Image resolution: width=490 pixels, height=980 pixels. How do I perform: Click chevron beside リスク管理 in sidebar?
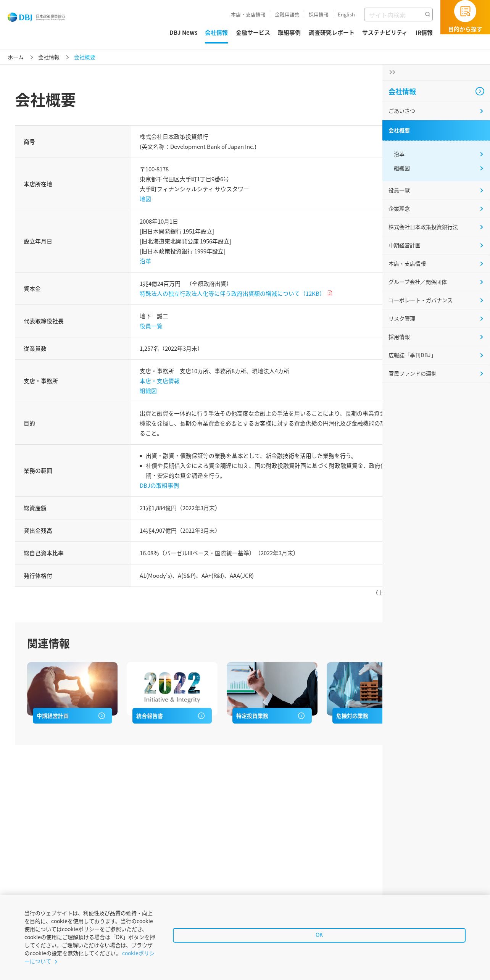point(481,319)
